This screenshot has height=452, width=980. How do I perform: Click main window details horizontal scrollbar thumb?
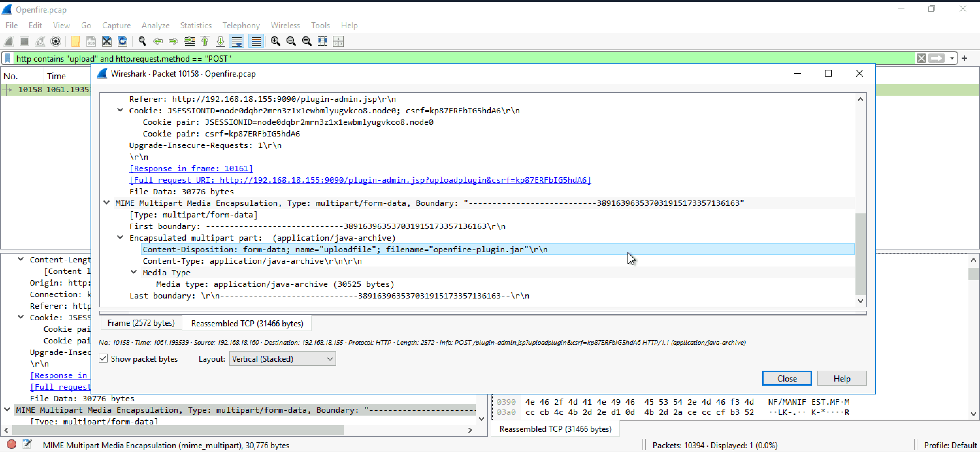point(178,430)
